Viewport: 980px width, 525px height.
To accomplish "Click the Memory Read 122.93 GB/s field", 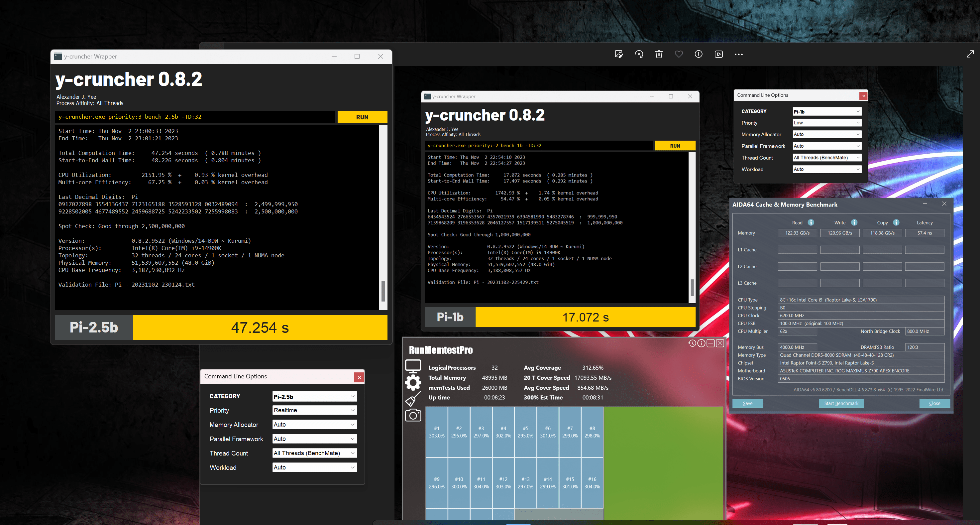I will coord(797,233).
